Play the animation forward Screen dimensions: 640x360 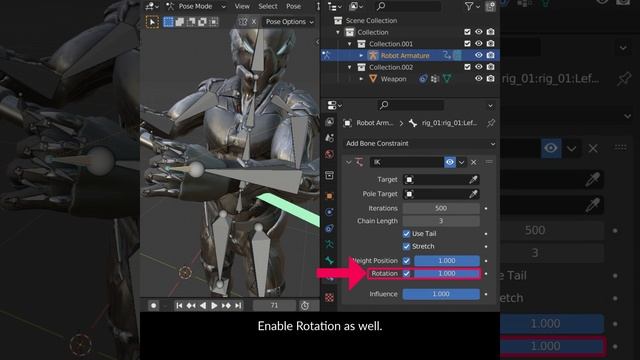click(x=214, y=305)
